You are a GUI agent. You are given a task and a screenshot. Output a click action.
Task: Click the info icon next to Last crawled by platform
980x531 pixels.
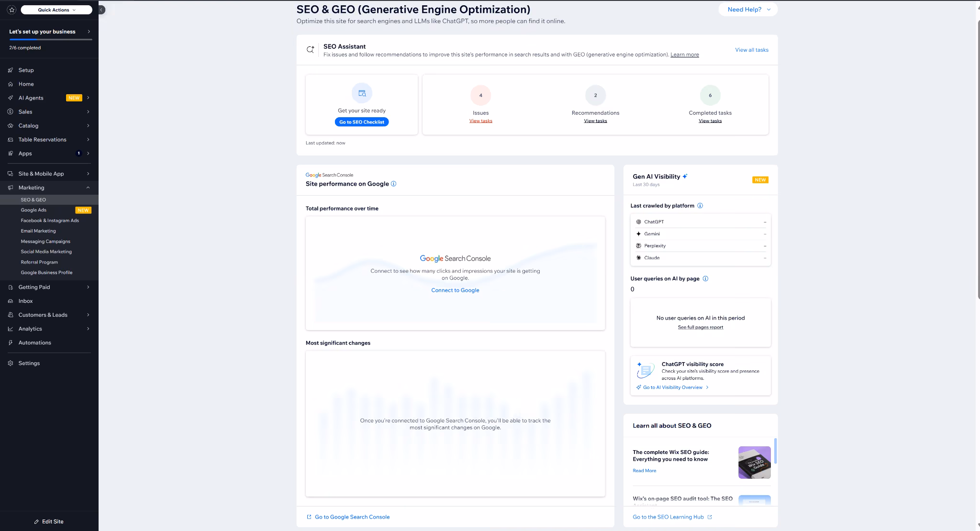tap(700, 206)
